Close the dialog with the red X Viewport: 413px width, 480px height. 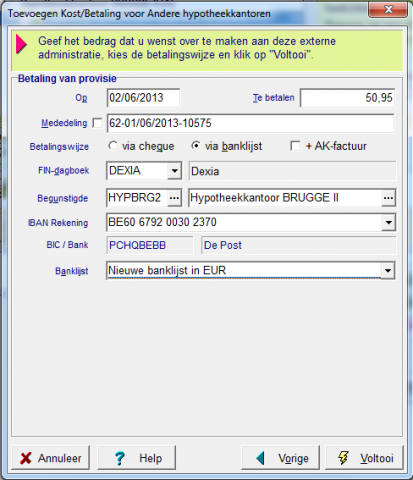pos(388,10)
